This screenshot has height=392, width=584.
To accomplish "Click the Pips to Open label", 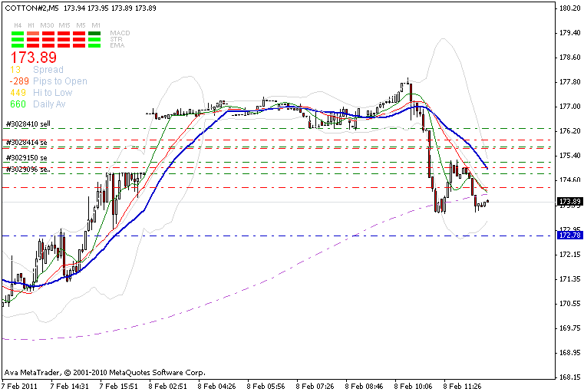I will click(x=60, y=81).
